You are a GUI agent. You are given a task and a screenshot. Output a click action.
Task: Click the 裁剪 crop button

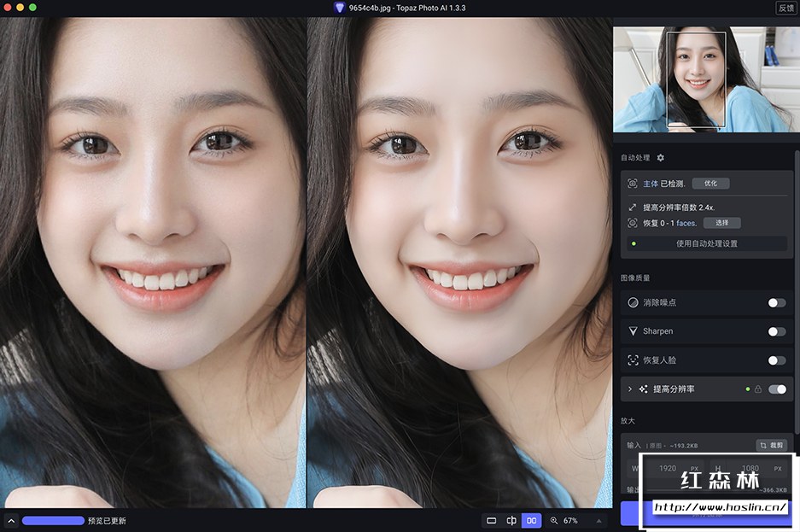point(772,445)
